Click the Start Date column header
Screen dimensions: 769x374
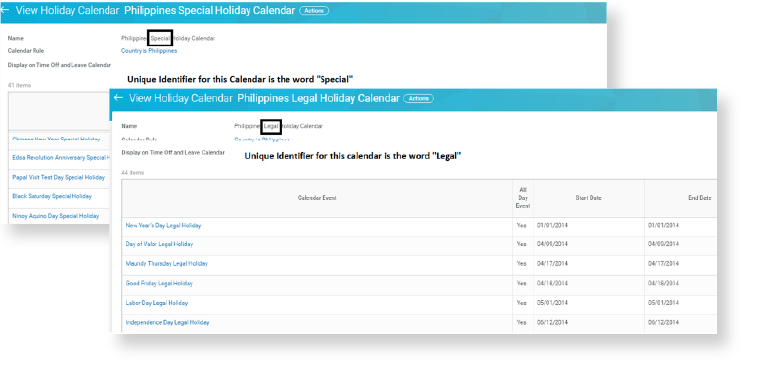point(589,198)
